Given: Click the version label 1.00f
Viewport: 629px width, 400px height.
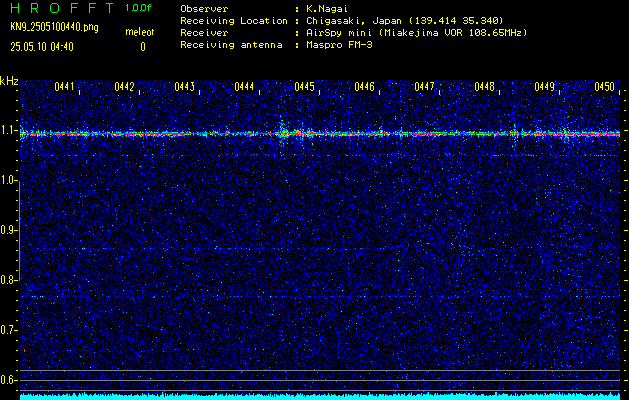Looking at the screenshot, I should (x=138, y=8).
